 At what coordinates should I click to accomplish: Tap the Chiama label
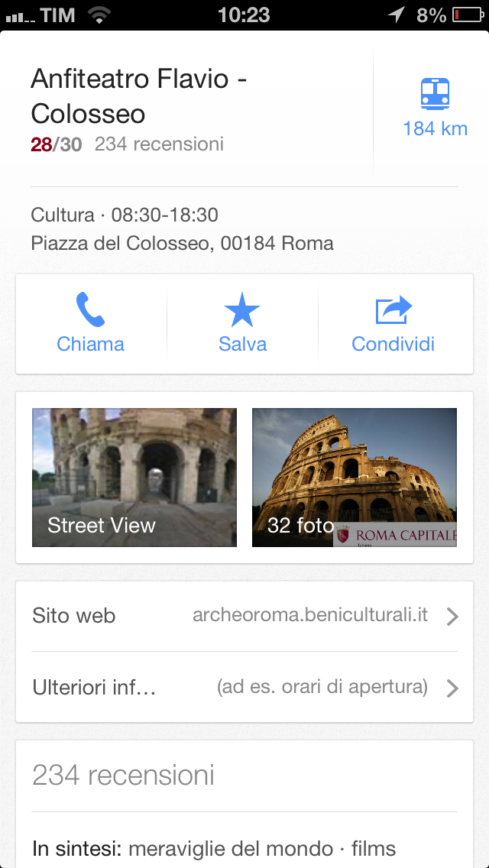[90, 345]
